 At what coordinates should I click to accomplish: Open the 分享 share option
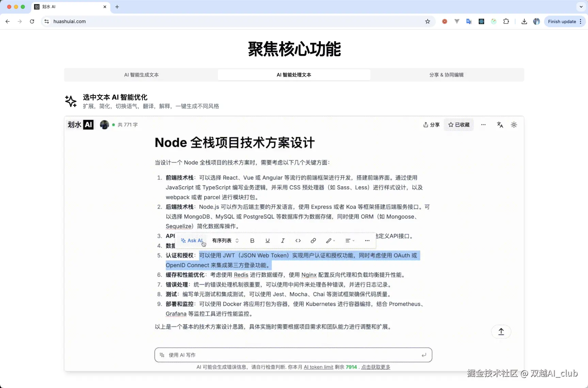click(x=431, y=124)
